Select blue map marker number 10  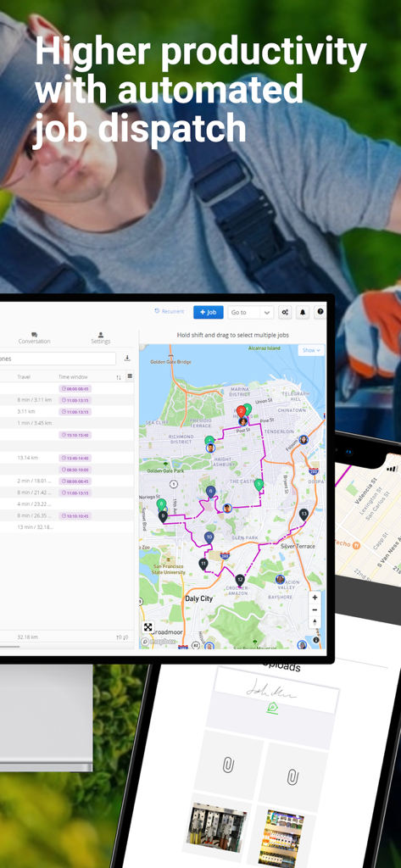pos(209,537)
